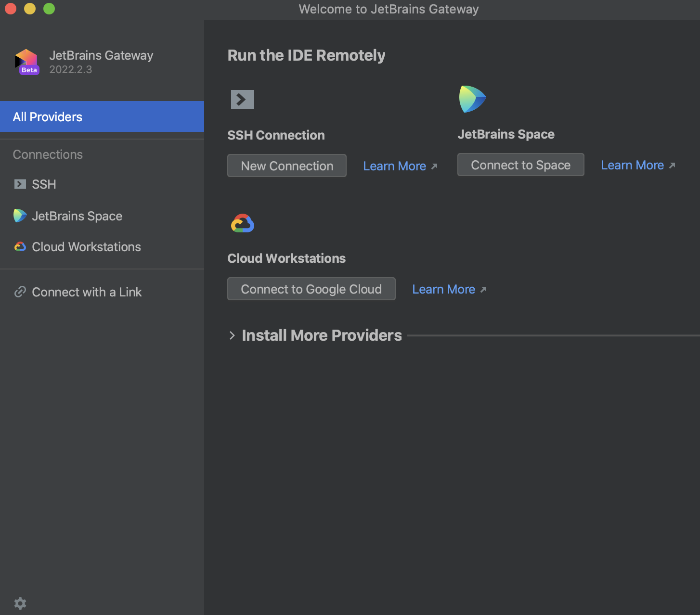Click the version number 2022.2.3
Image resolution: width=700 pixels, height=615 pixels.
click(70, 70)
